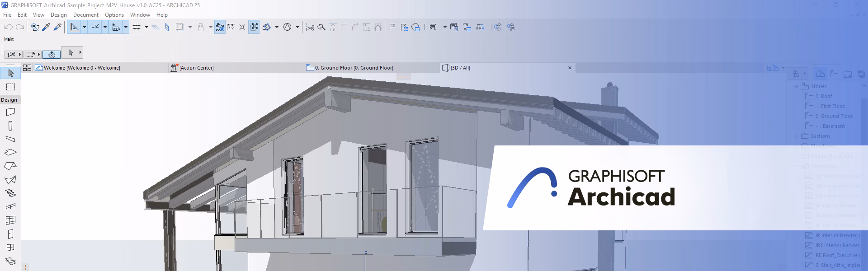Activate the Marquee selection tool
Image resolution: width=868 pixels, height=271 pixels.
pos(10,87)
